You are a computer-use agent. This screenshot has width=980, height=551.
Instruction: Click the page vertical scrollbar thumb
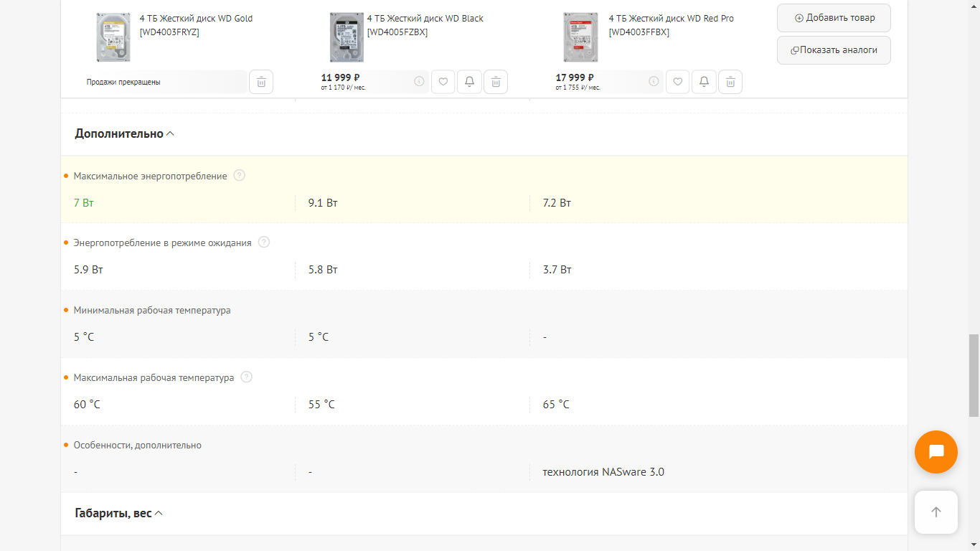974,375
